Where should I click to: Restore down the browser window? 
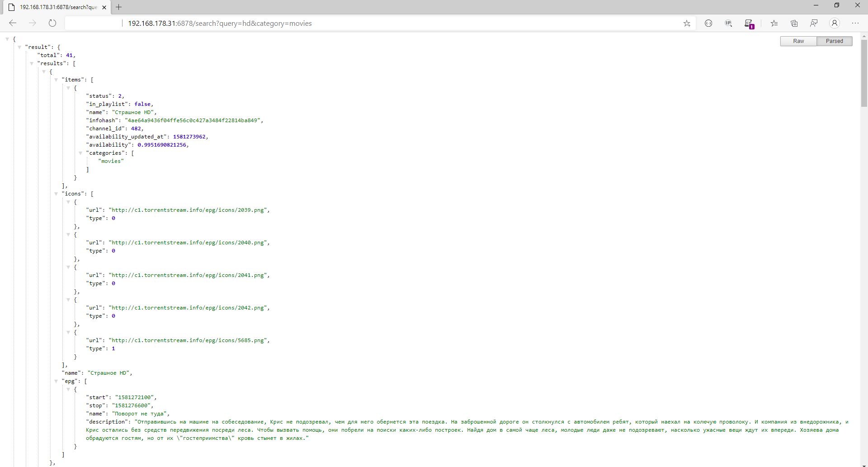coord(837,5)
